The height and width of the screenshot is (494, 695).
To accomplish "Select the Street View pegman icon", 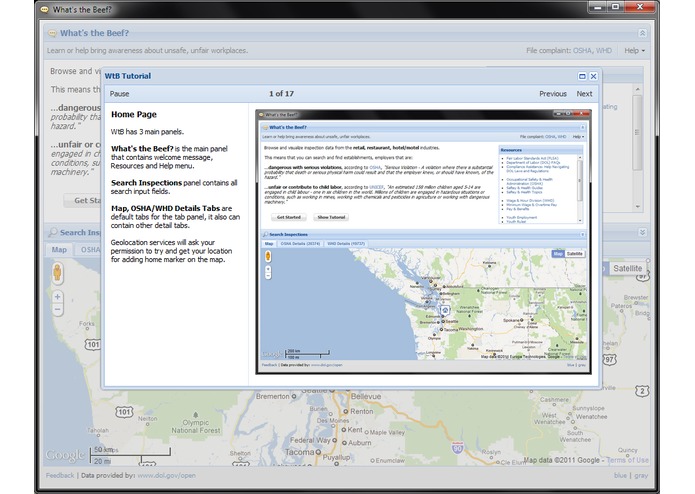I will click(x=57, y=272).
